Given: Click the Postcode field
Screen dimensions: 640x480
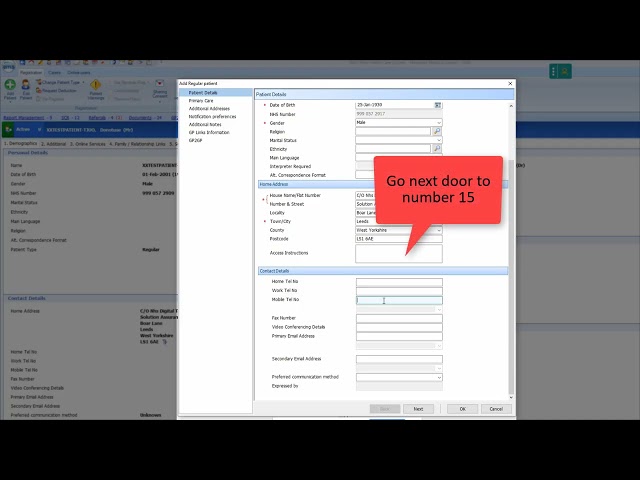Looking at the screenshot, I should point(399,239).
